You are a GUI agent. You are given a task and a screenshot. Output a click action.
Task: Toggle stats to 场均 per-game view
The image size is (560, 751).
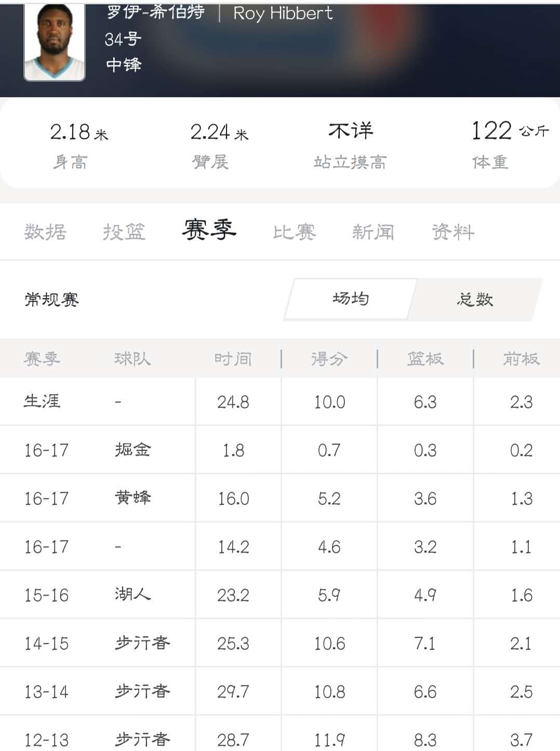tap(351, 299)
